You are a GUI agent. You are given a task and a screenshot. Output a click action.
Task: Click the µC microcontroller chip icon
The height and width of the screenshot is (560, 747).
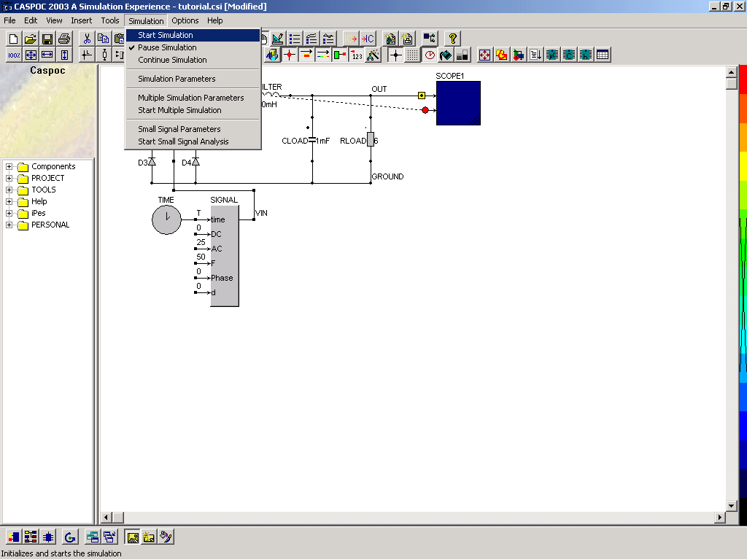[x=552, y=55]
